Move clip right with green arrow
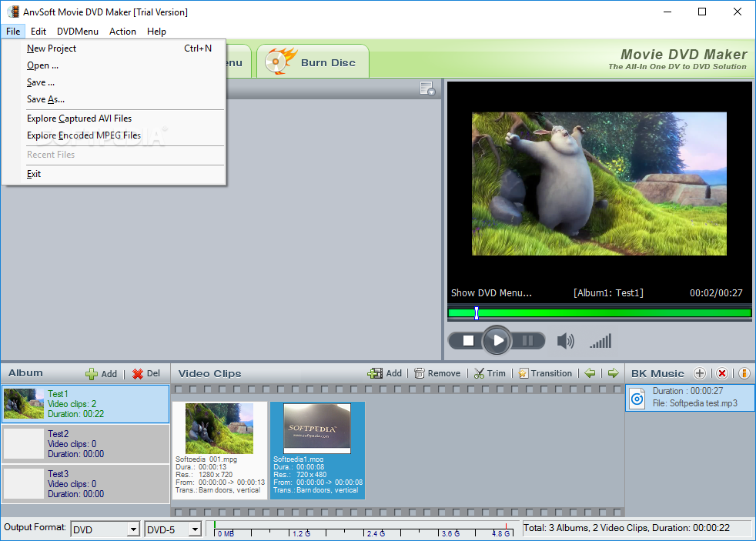The width and height of the screenshot is (756, 541). tap(613, 373)
